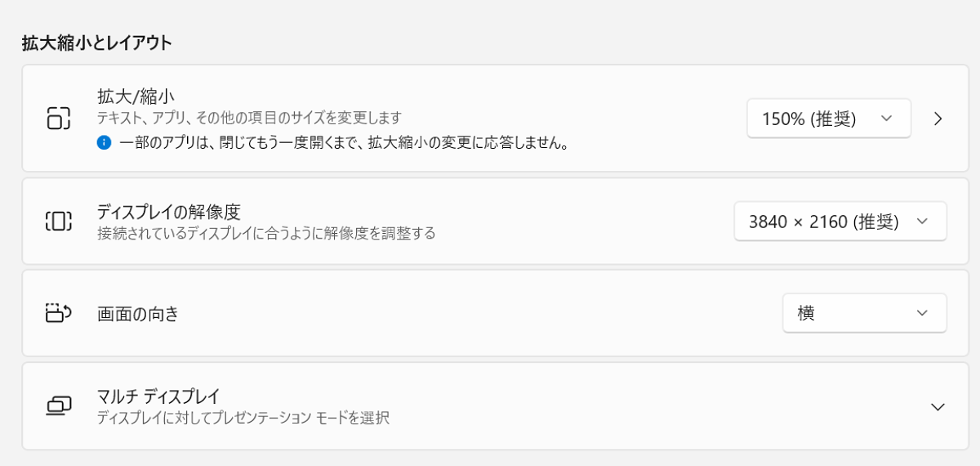Click the マルチ ディスプレイ monitors icon

(x=59, y=406)
